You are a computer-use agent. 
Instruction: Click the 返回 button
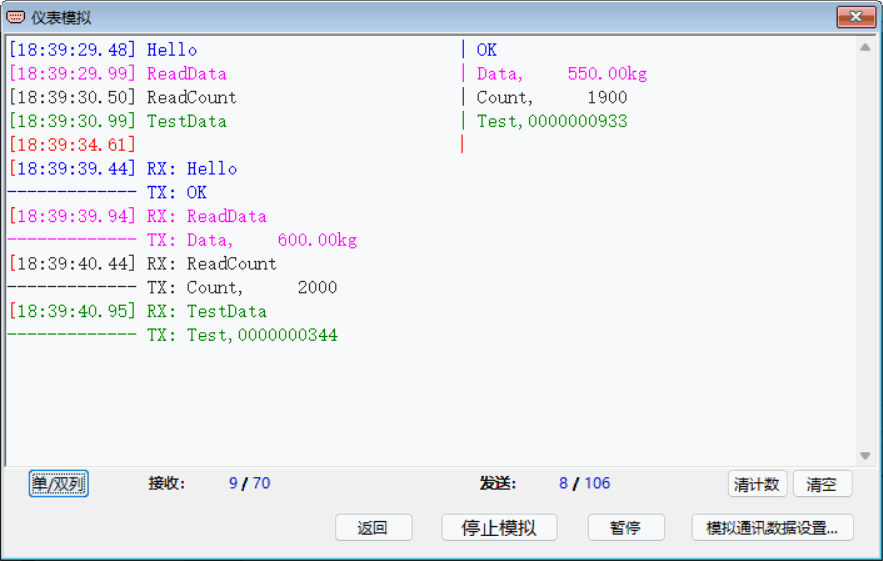[373, 528]
